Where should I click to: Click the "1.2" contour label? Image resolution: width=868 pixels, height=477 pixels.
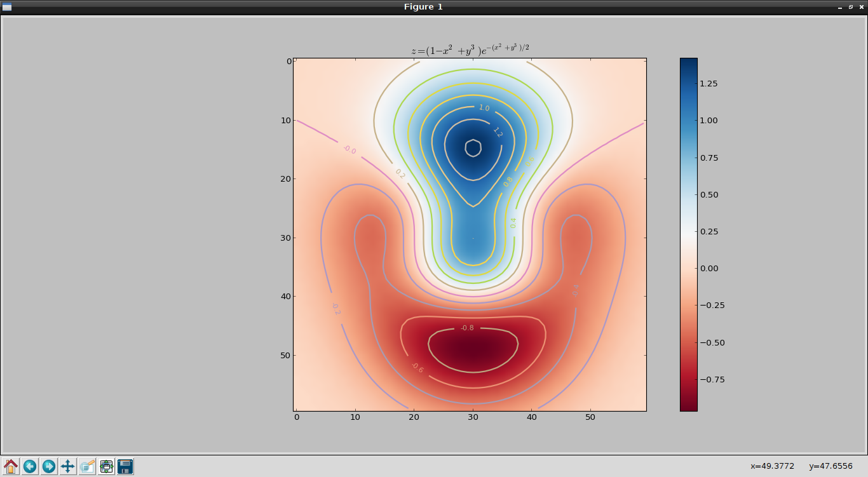(498, 132)
